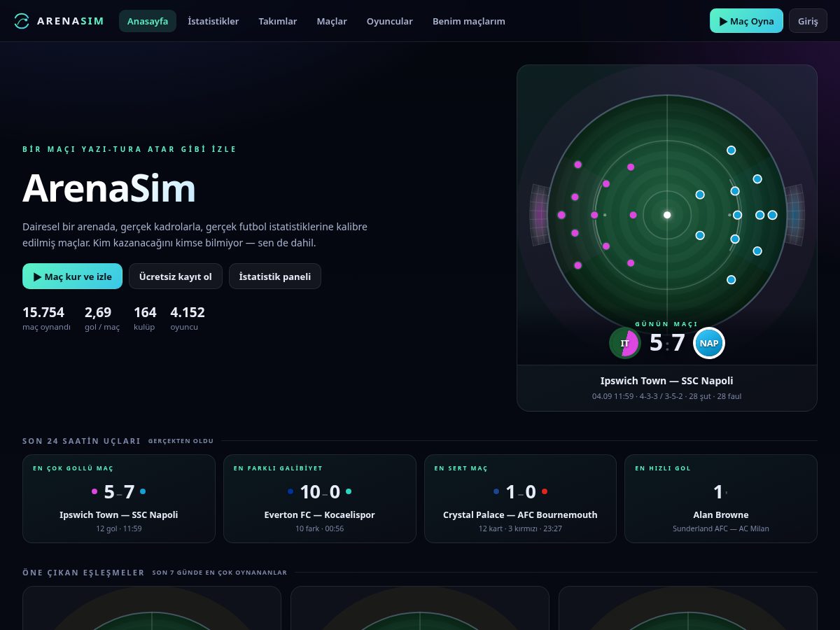Open the En farklı galibiyet card Everton FC — Kocaelispor
Image resolution: width=840 pixels, height=630 pixels.
[319, 498]
